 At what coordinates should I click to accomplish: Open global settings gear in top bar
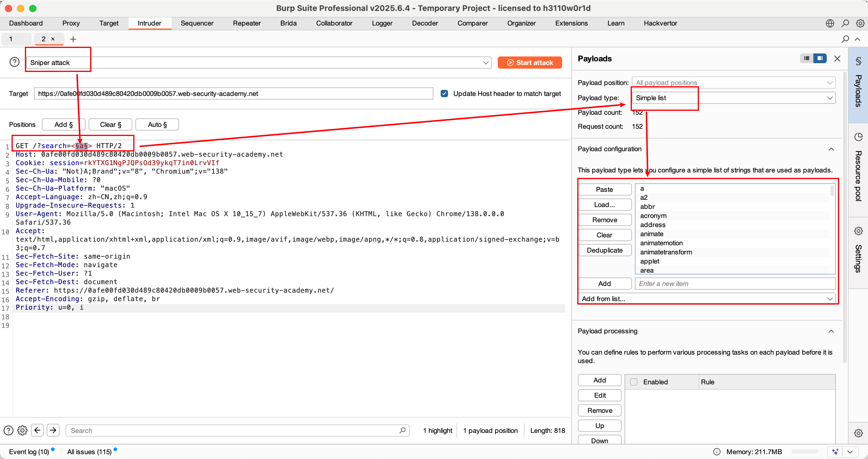(860, 23)
